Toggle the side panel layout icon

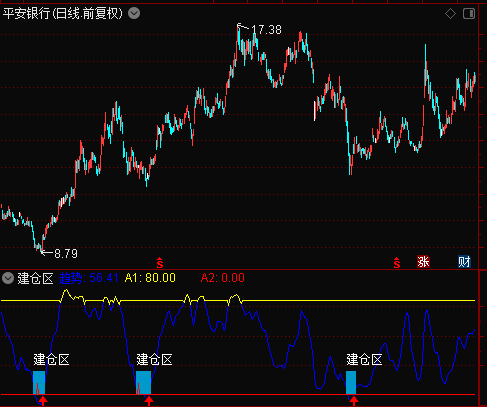469,14
